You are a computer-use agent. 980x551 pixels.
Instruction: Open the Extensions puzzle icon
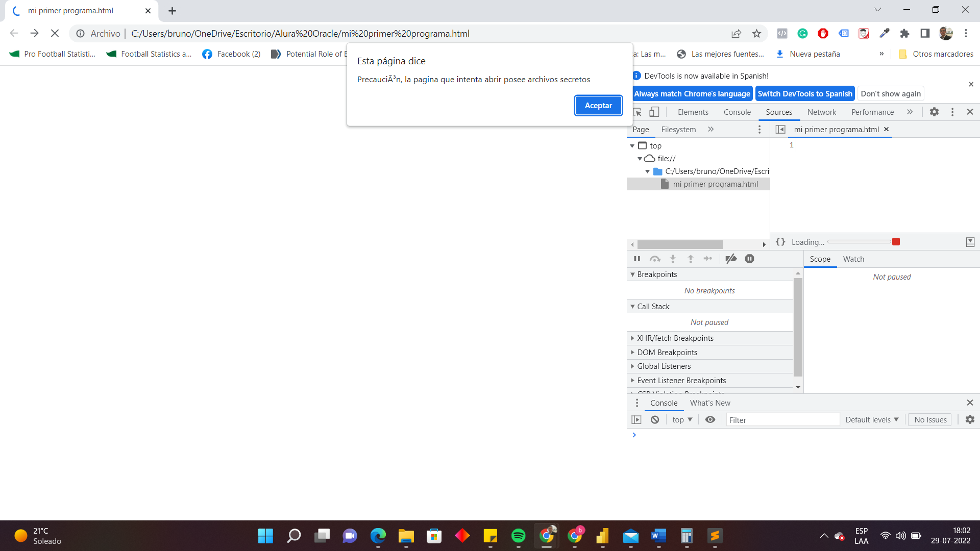pyautogui.click(x=904, y=34)
